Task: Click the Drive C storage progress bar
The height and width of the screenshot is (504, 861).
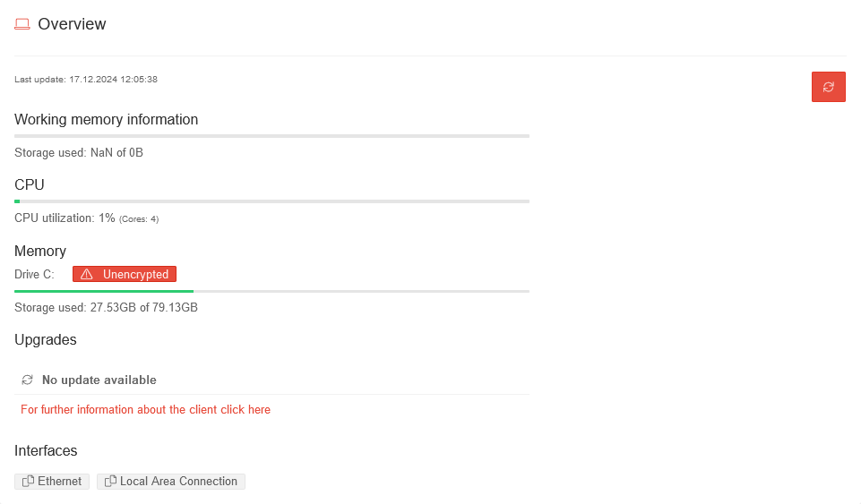Action: [x=271, y=291]
